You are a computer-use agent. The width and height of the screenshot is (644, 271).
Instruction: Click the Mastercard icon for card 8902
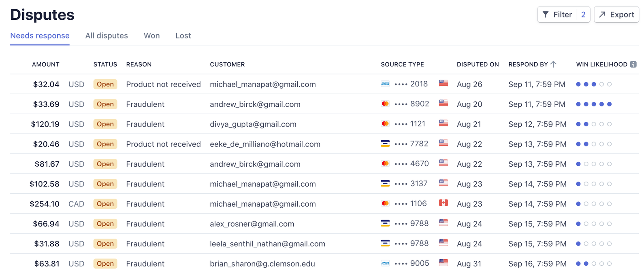click(x=385, y=104)
